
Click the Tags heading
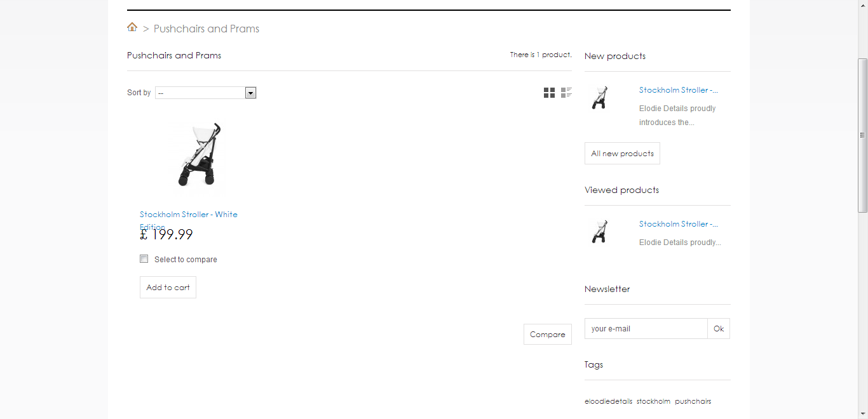593,364
